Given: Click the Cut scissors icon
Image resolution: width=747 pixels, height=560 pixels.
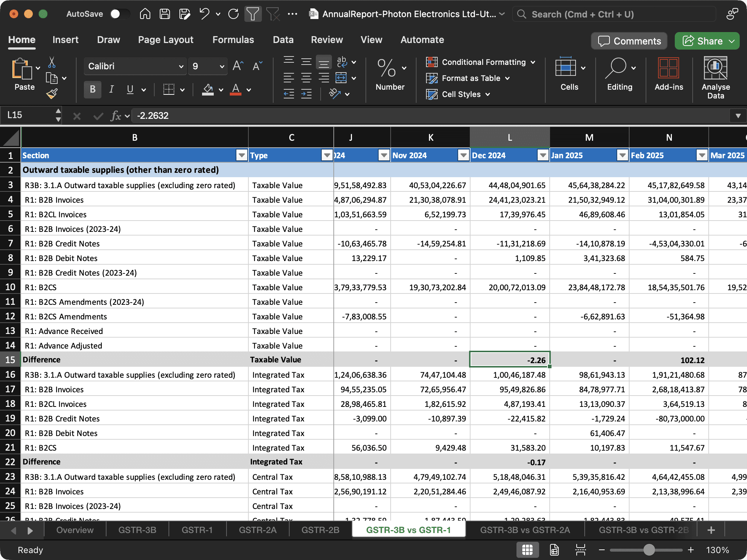Looking at the screenshot, I should click(x=52, y=62).
